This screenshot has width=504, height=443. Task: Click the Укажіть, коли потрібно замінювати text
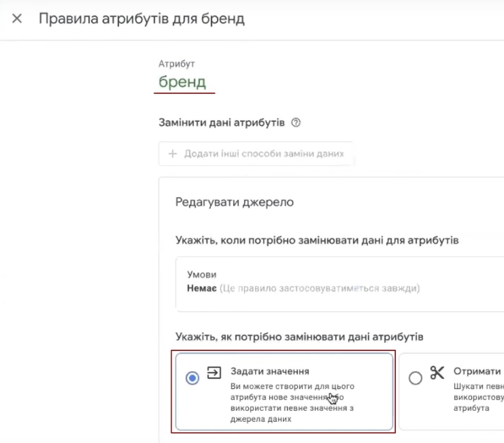point(317,240)
